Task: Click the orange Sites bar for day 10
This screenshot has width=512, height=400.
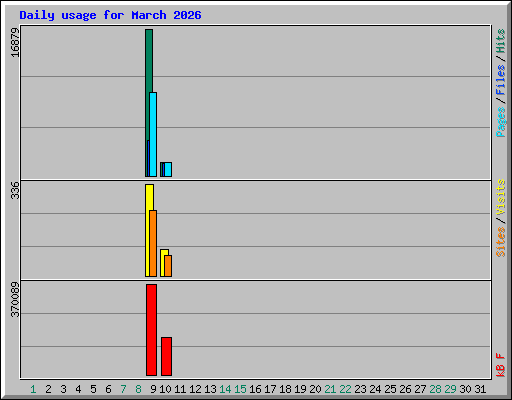Action: pos(168,266)
